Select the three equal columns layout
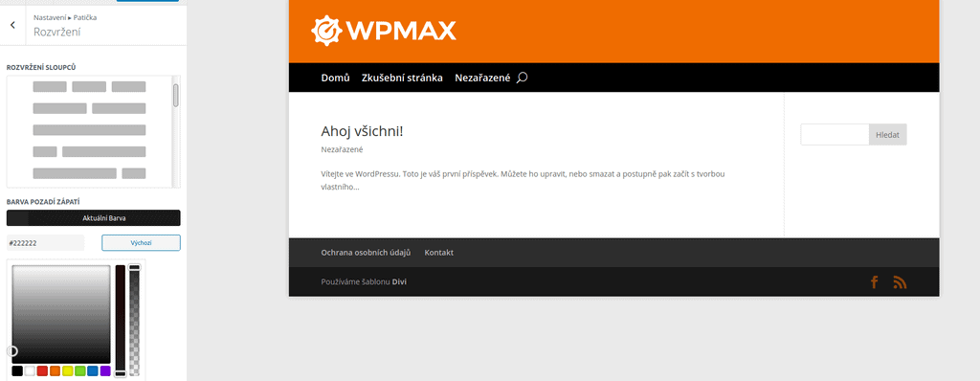This screenshot has width=980, height=381. 89,86
